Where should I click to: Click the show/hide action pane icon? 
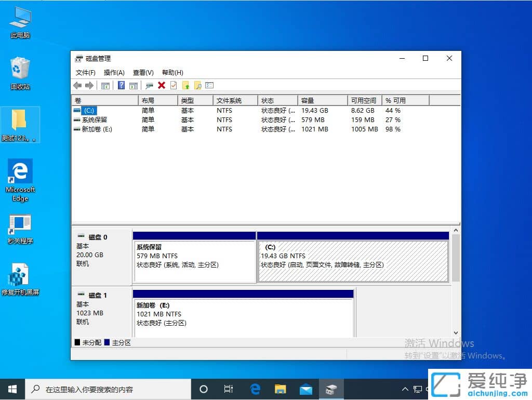click(134, 85)
